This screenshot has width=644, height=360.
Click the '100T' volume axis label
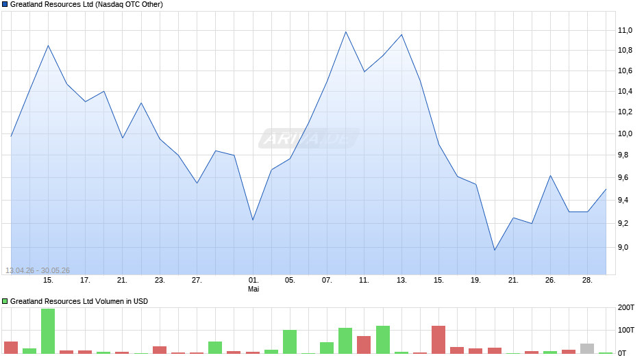point(626,330)
